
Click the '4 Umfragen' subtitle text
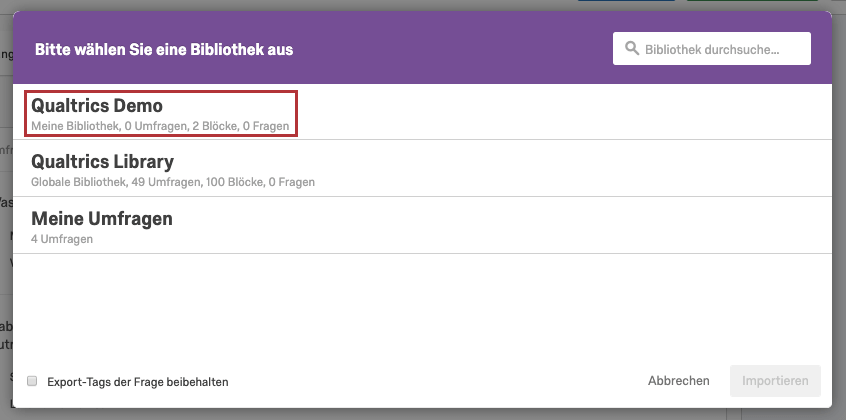(62, 239)
